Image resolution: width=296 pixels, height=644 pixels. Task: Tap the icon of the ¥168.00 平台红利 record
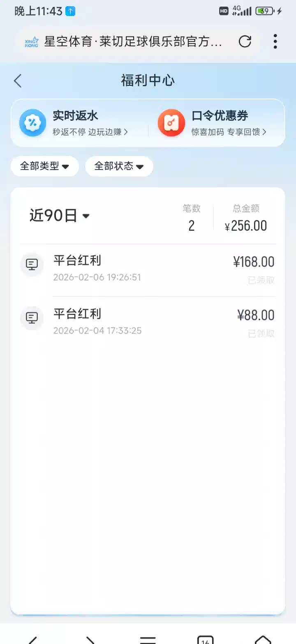click(x=32, y=264)
